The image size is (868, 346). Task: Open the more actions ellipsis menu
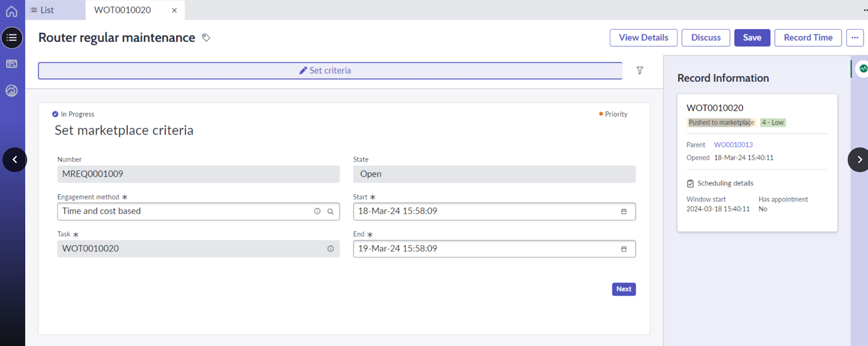click(x=855, y=37)
